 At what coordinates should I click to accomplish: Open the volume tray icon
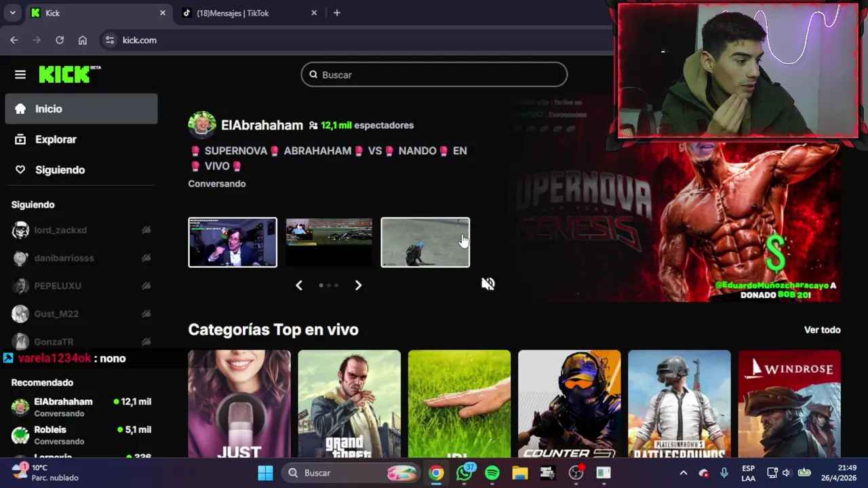tap(787, 473)
